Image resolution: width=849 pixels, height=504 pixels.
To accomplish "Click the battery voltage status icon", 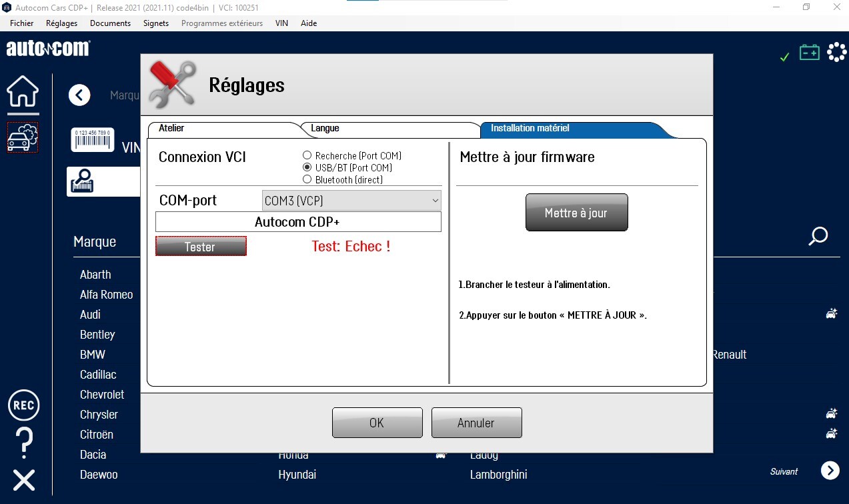I will coord(810,53).
